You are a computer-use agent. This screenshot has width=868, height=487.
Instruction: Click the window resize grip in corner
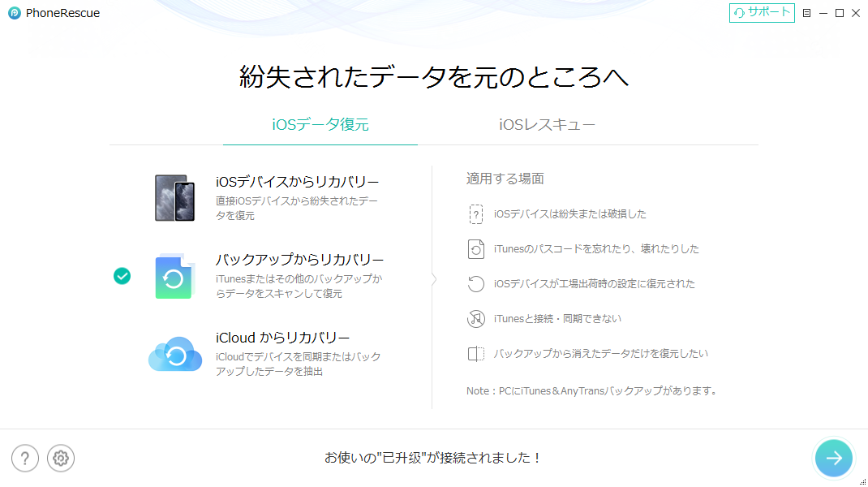(x=862, y=481)
